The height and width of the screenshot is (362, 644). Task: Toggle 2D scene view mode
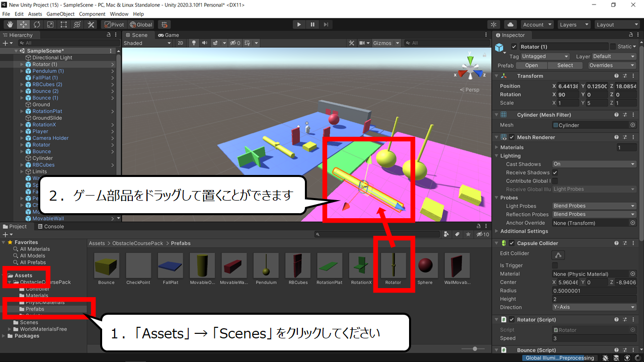(x=181, y=43)
